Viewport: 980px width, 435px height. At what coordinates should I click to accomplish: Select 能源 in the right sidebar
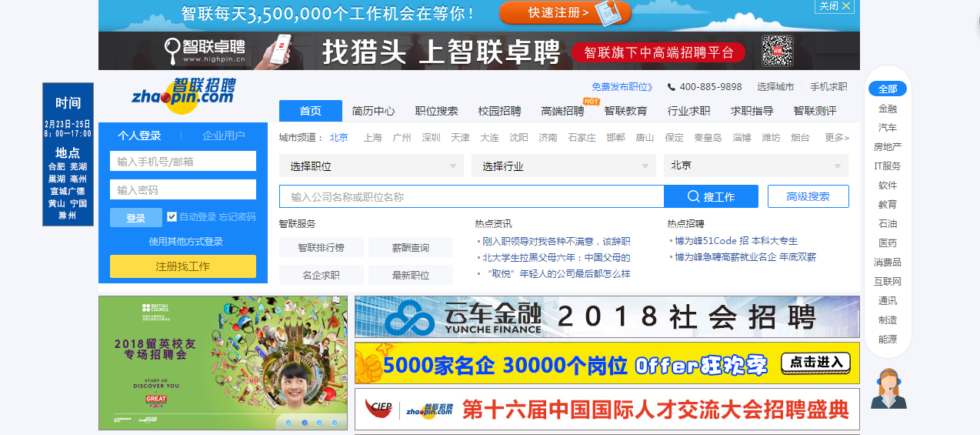[x=888, y=339]
